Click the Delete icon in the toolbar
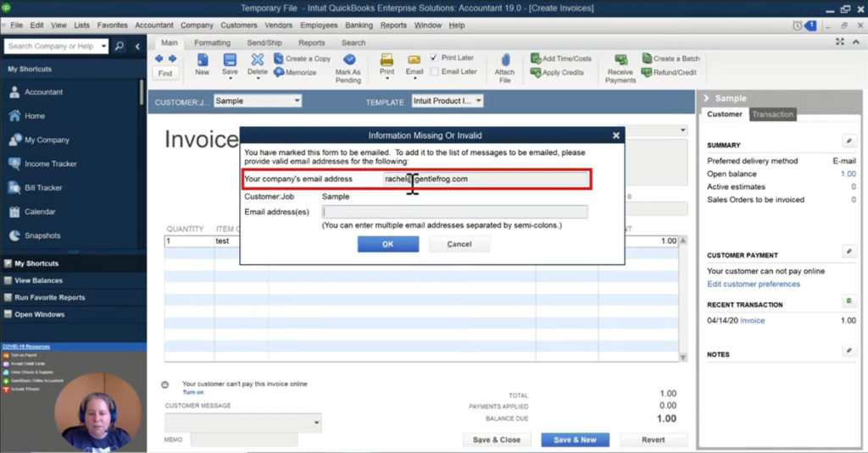 pos(258,60)
